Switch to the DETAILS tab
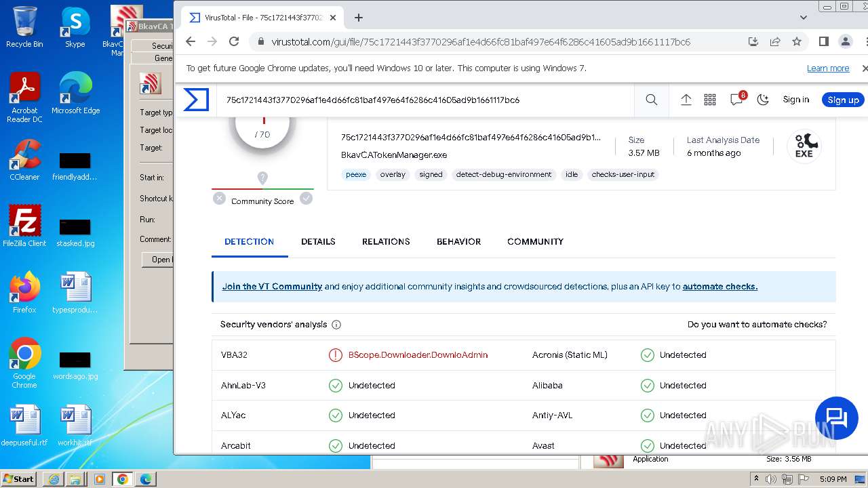The image size is (868, 488). point(318,241)
